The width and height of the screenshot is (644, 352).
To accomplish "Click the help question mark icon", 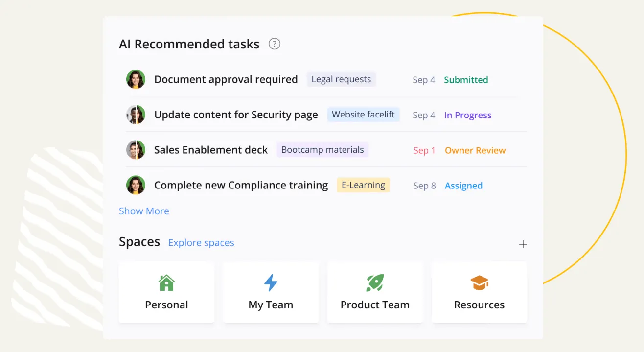I will click(x=275, y=44).
